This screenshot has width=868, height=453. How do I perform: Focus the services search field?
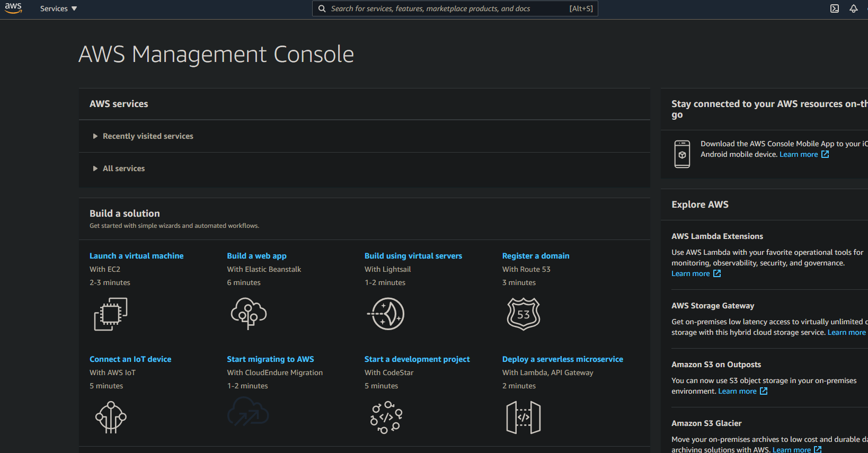455,8
